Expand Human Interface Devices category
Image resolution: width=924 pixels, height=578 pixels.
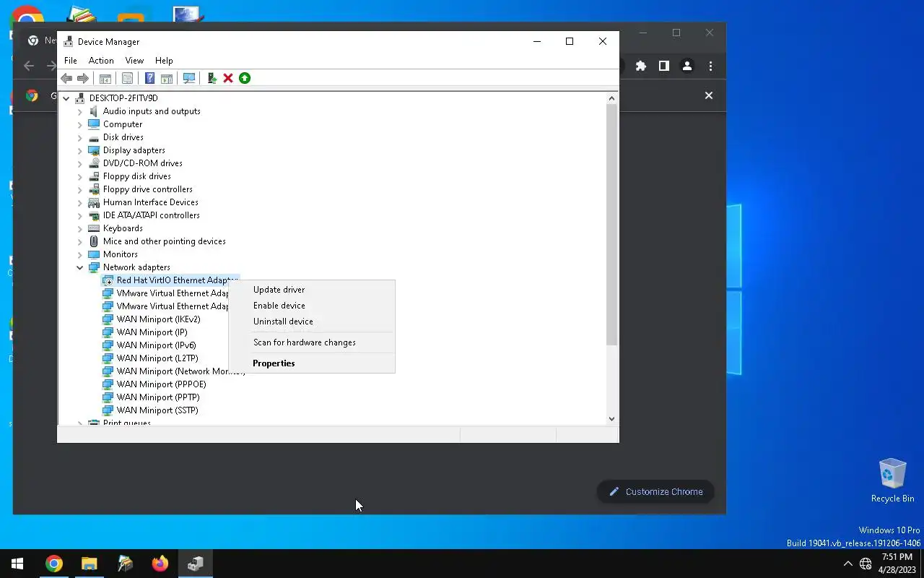(x=80, y=202)
